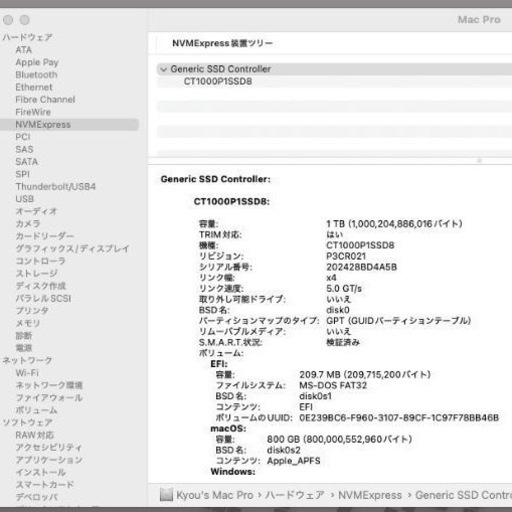
Task: Select パラレルSCSI in the sidebar
Action: pyautogui.click(x=43, y=298)
